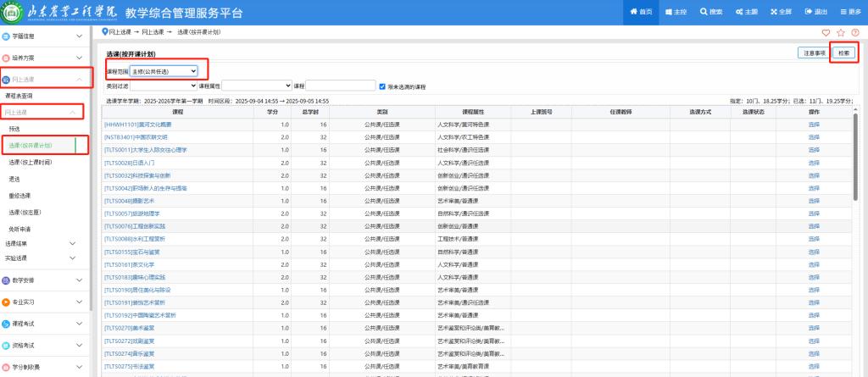Click the 学籍信息 sidebar icon
Image resolution: width=868 pixels, height=377 pixels.
pos(6,36)
